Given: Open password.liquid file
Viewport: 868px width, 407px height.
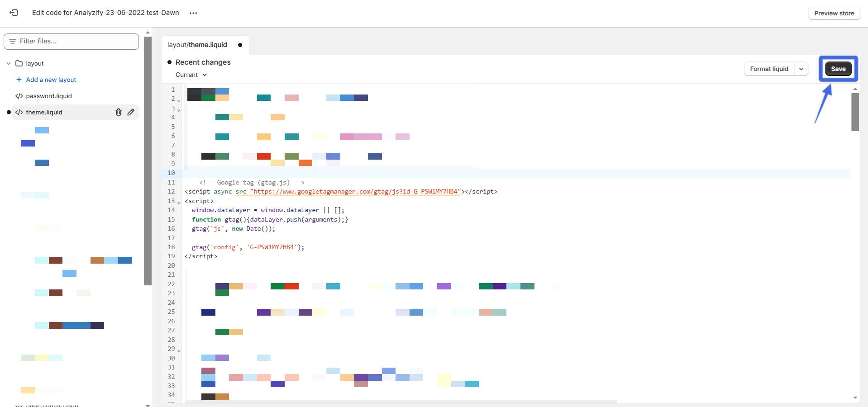Looking at the screenshot, I should point(48,96).
